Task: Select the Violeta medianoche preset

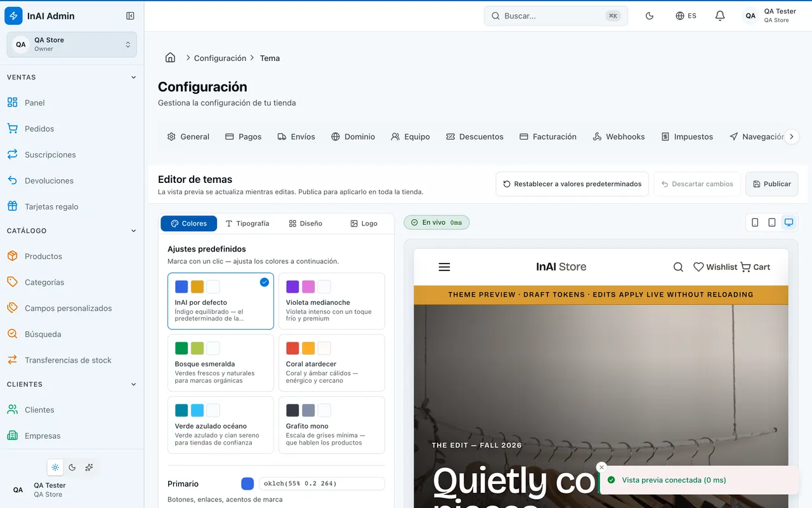Action: click(x=332, y=301)
